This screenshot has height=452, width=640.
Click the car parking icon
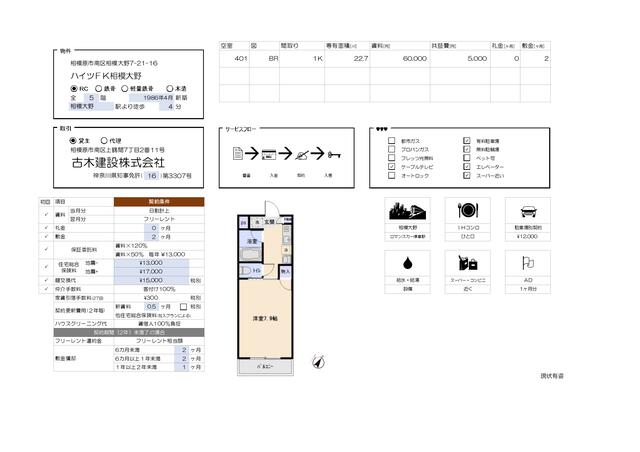[x=528, y=211]
